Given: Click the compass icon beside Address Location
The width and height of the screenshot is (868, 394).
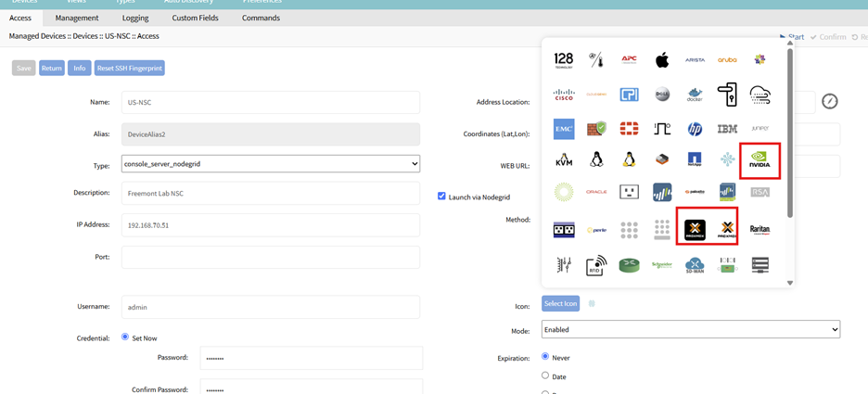Looking at the screenshot, I should pos(830,101).
